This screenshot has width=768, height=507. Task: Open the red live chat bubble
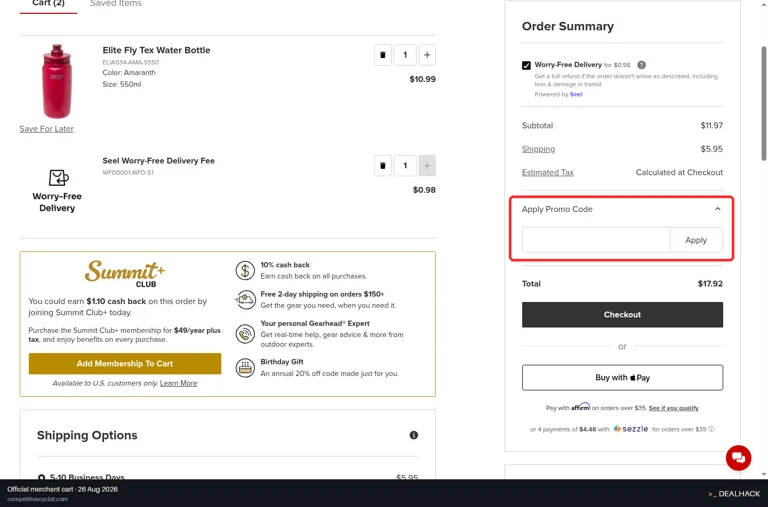739,458
